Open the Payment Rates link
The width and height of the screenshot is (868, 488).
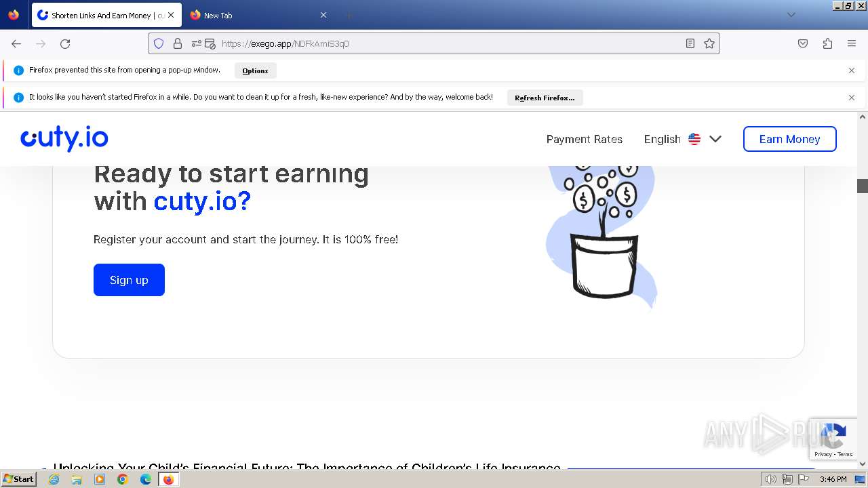(585, 139)
